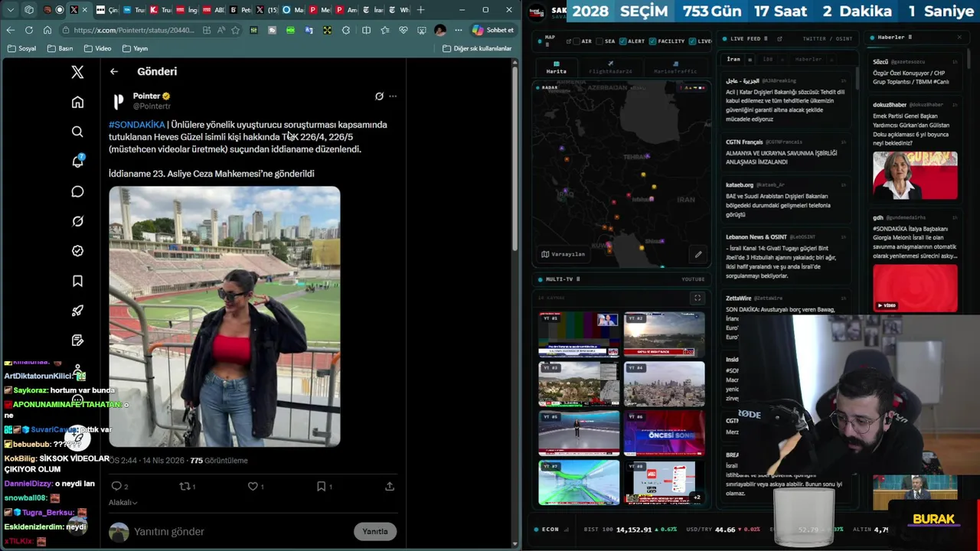The height and width of the screenshot is (551, 980).
Task: Open X notifications bell icon
Action: pyautogui.click(x=77, y=161)
